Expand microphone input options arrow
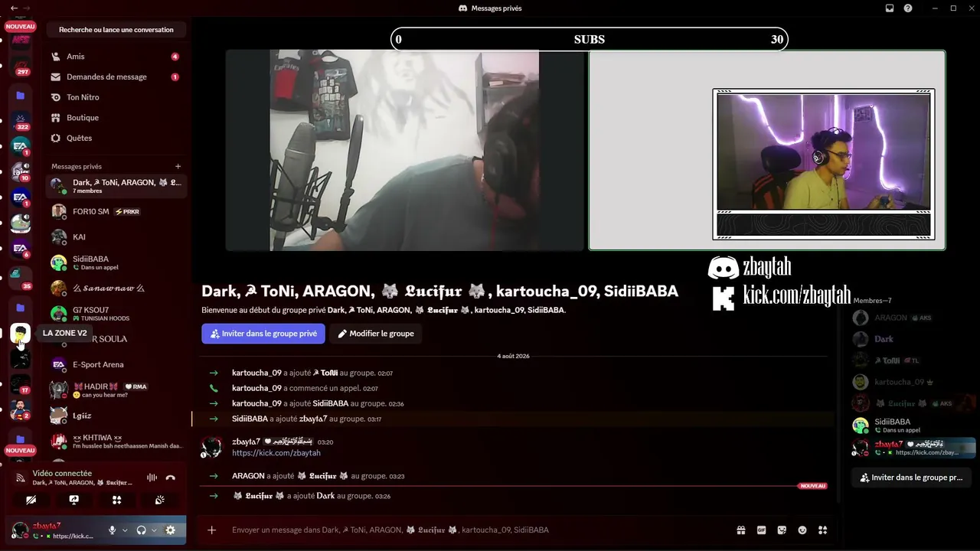This screenshot has width=980, height=551. [x=125, y=530]
